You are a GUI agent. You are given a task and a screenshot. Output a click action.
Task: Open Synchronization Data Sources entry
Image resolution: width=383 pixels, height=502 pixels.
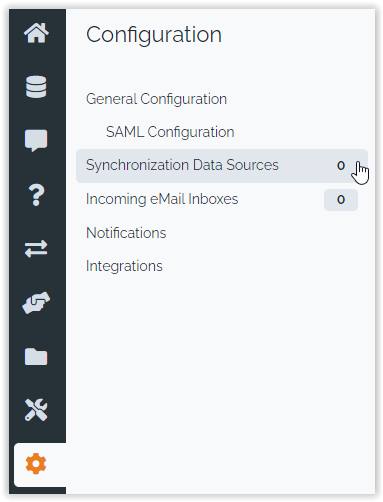tap(222, 166)
